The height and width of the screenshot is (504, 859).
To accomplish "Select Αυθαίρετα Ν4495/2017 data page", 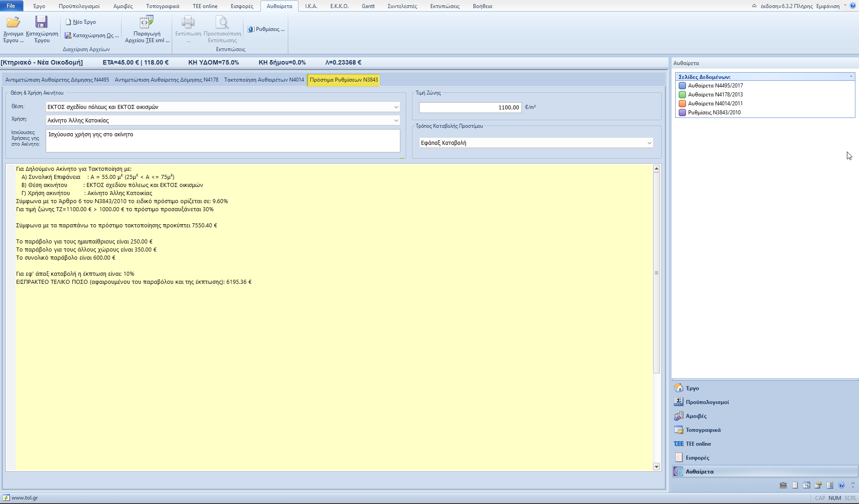I will [715, 86].
